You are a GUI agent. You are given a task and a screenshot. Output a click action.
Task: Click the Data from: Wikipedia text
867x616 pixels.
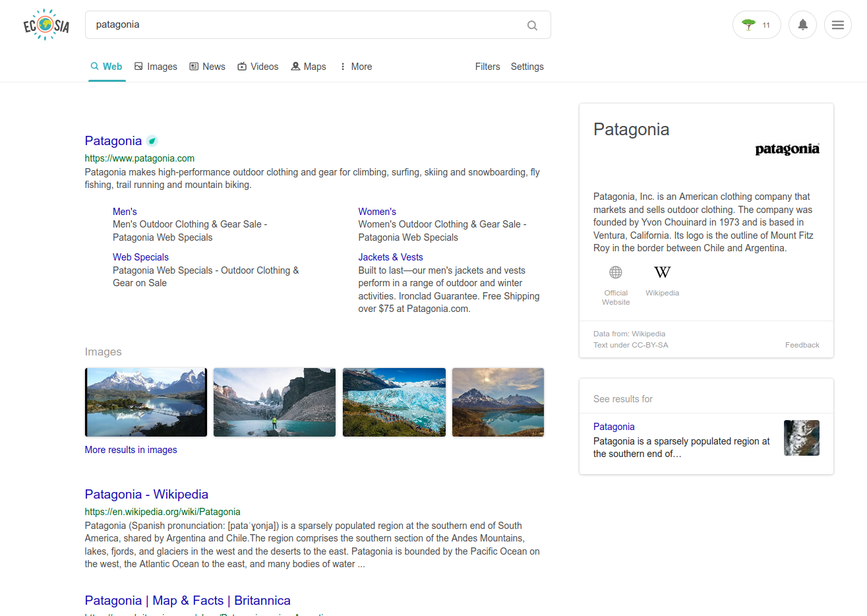pos(629,334)
